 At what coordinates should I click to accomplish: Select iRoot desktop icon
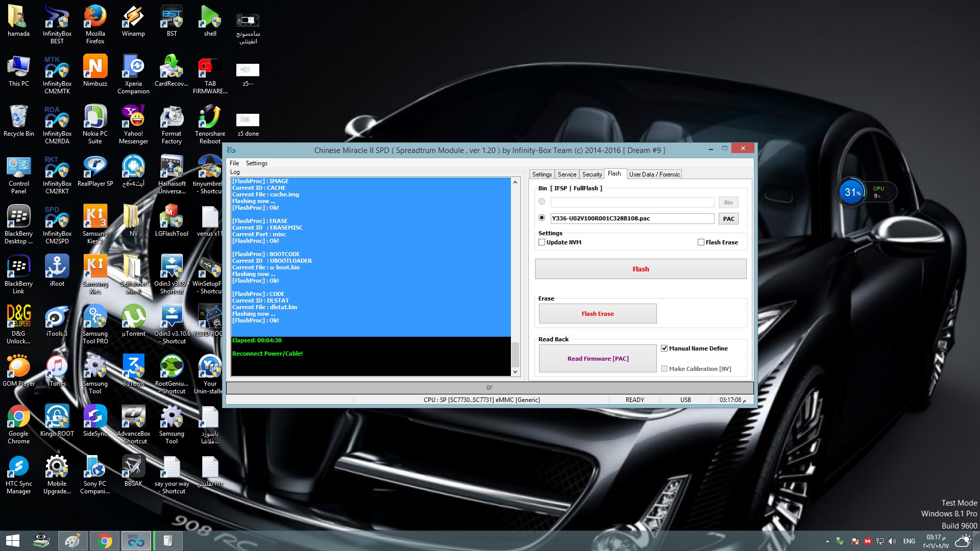[57, 270]
